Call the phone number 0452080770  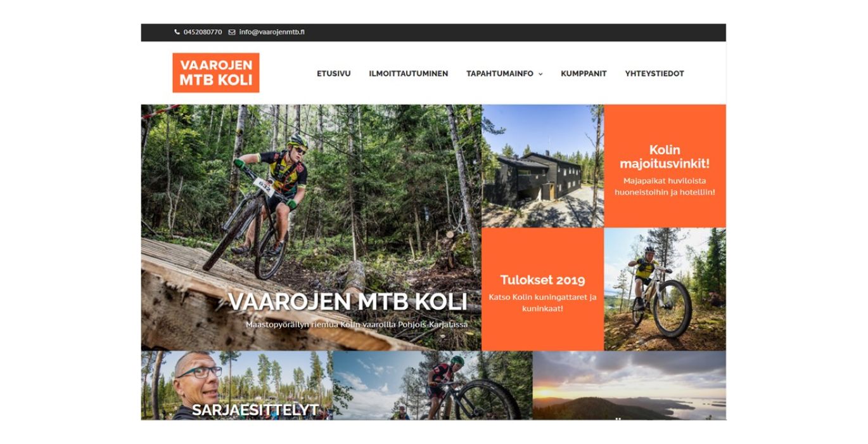203,32
